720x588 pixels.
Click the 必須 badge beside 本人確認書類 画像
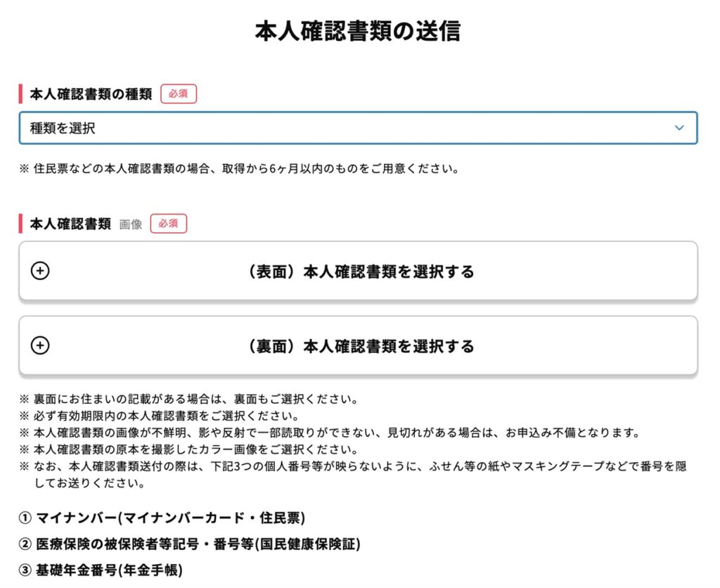click(169, 224)
